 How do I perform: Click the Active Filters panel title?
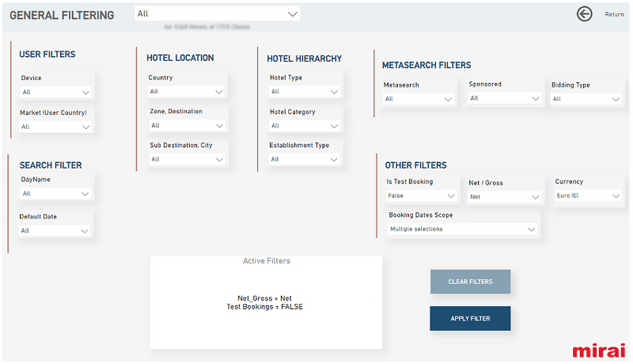point(267,261)
